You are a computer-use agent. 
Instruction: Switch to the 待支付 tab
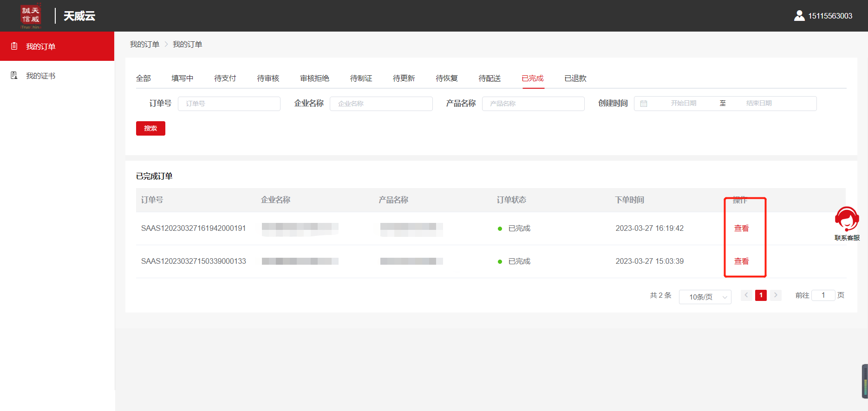tap(225, 78)
